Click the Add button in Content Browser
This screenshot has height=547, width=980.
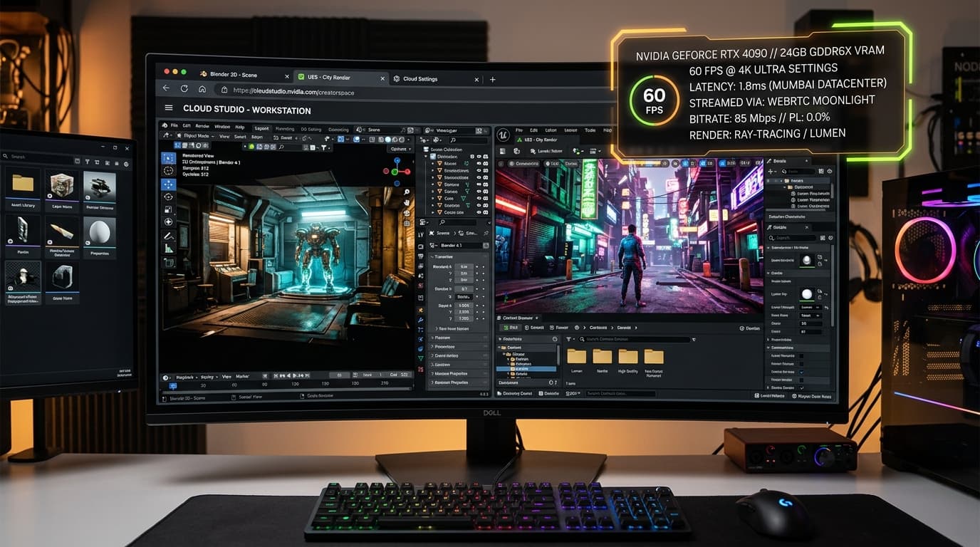tap(511, 328)
